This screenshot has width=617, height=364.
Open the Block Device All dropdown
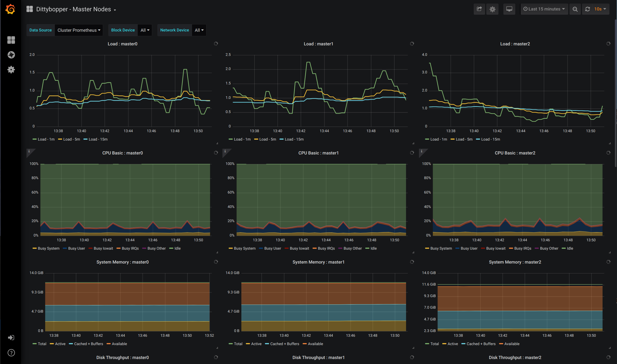145,30
